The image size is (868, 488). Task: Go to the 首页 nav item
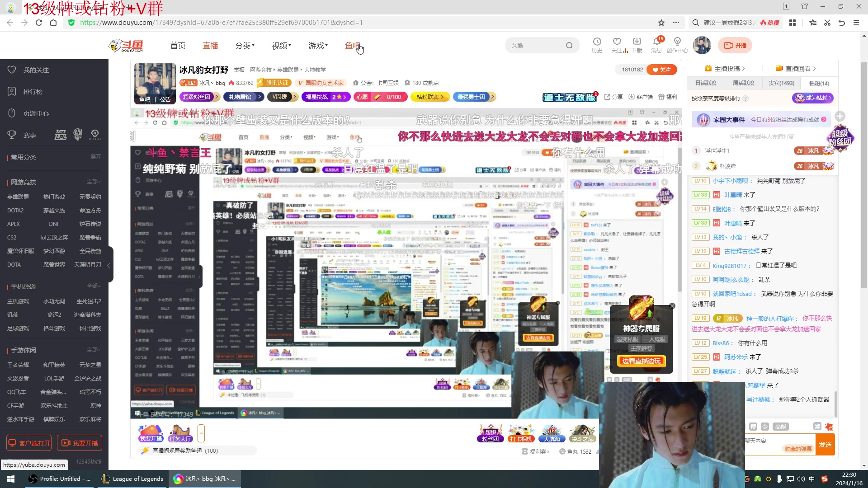click(x=178, y=46)
